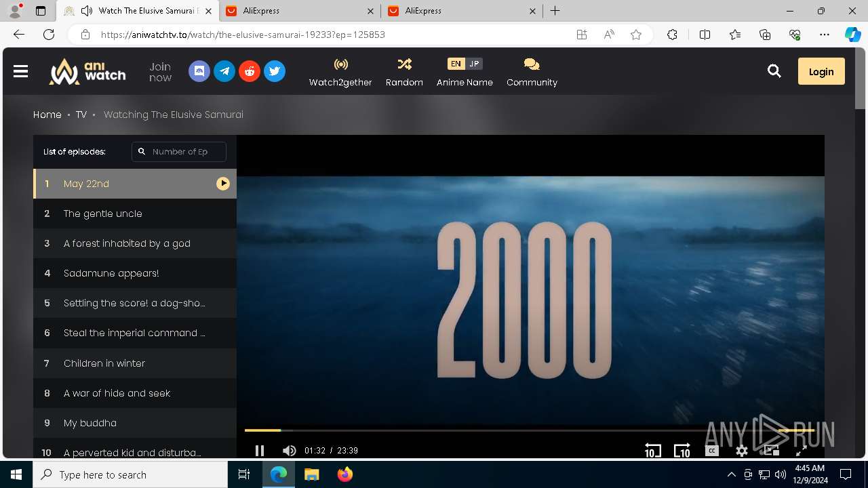Toggle split screen view
Screen dimensions: 868x488
coord(705,35)
